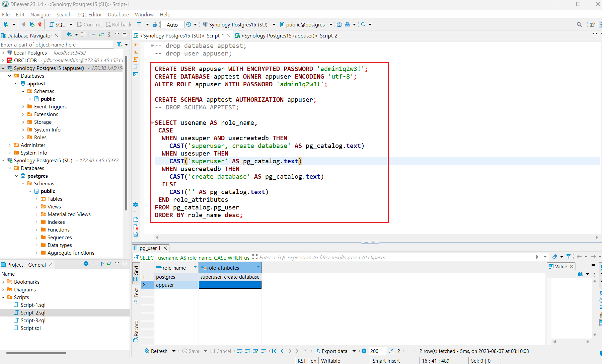
Task: Click Link with Editor arrows in Database Navigator
Action: 101,34
